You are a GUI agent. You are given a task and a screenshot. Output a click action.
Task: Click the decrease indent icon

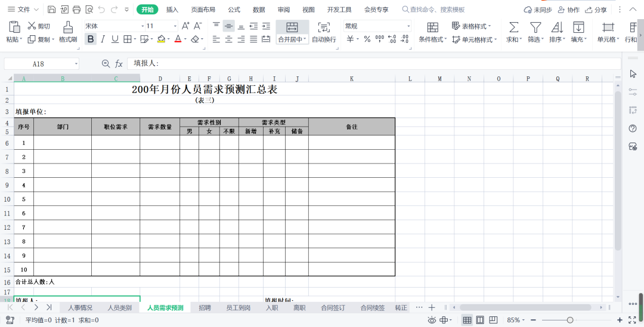(254, 26)
